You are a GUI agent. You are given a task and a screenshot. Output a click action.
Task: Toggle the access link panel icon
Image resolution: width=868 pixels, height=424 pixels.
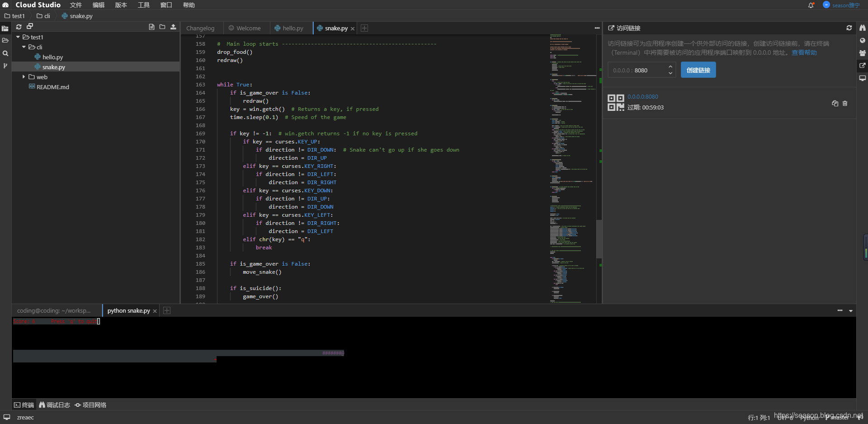tap(863, 66)
